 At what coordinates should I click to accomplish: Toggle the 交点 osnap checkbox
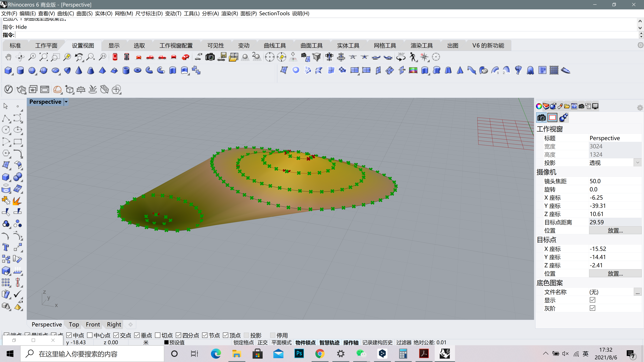[116, 335]
